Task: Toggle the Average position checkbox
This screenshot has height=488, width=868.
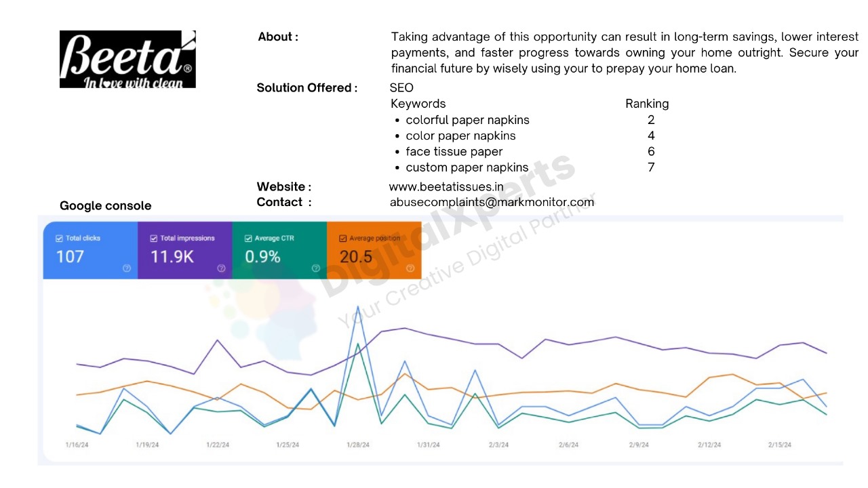Action: point(342,239)
